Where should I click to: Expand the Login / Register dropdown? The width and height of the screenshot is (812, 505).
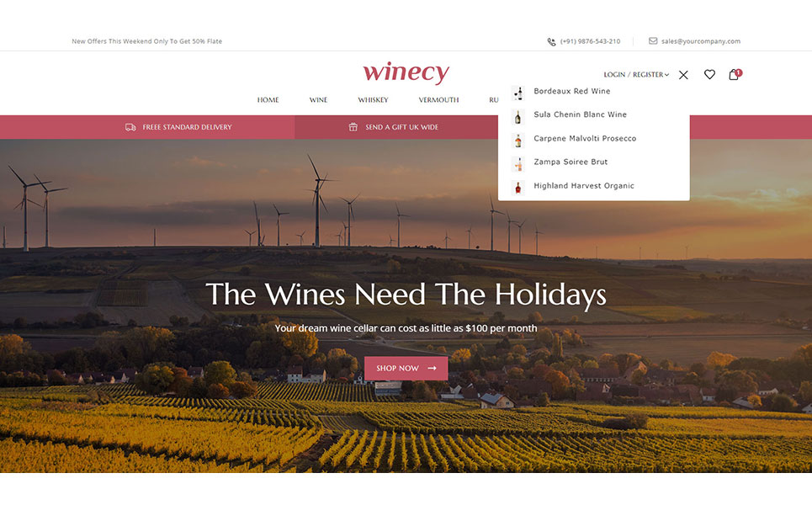(x=636, y=75)
